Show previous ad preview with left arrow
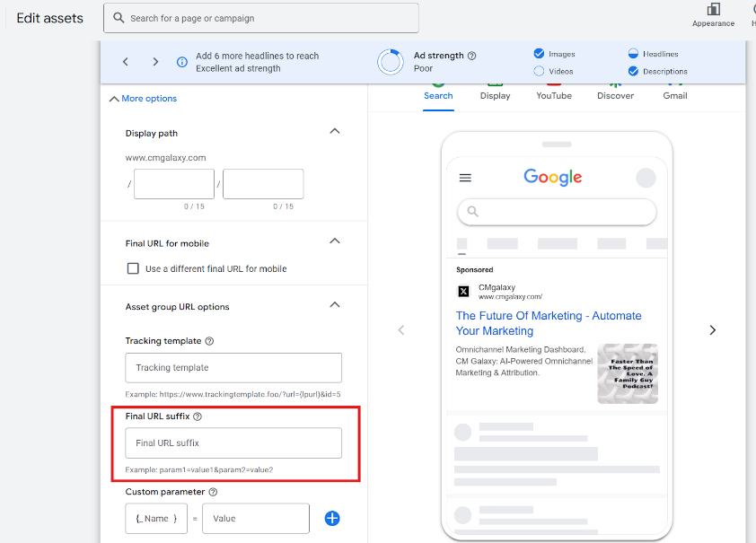Screen dimensions: 756x543 tap(401, 330)
